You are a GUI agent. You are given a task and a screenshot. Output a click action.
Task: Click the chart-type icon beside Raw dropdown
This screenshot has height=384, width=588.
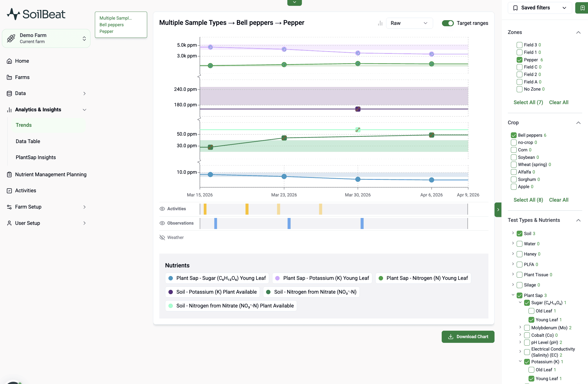coord(380,23)
